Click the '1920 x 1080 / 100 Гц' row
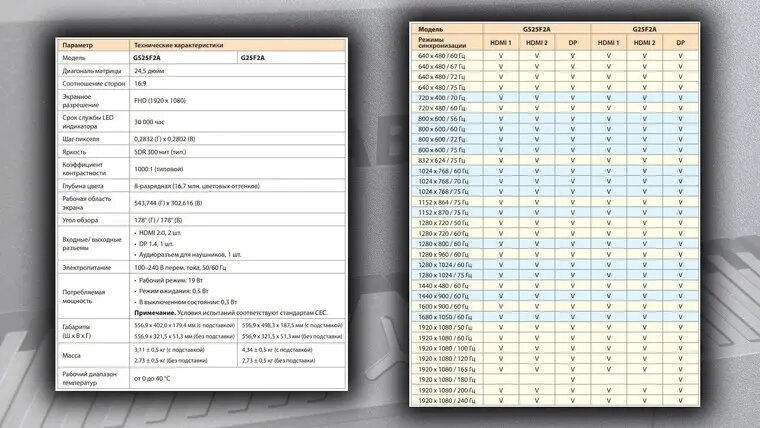 [554, 348]
